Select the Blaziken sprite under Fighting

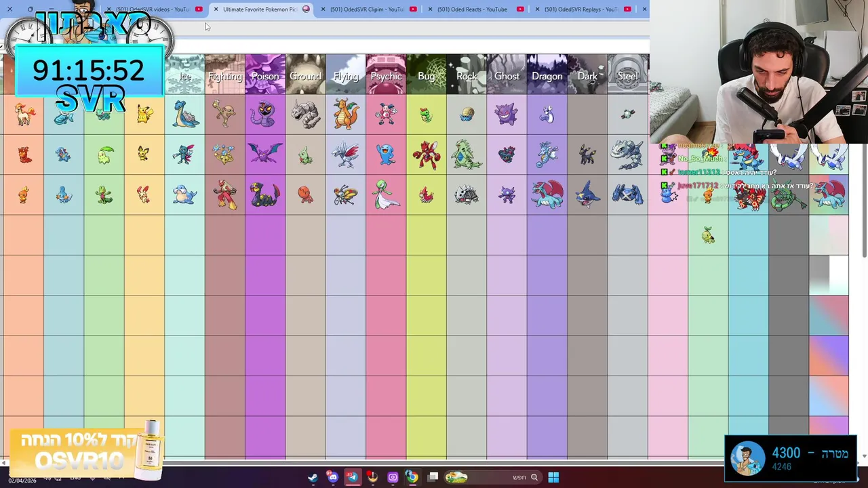click(x=224, y=195)
